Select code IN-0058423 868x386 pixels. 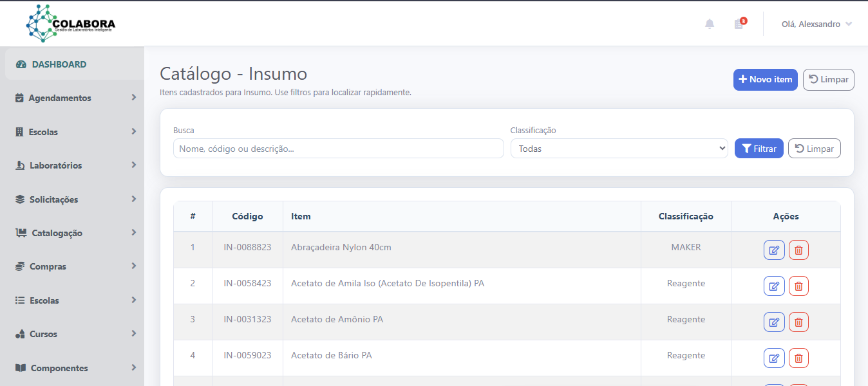click(247, 283)
